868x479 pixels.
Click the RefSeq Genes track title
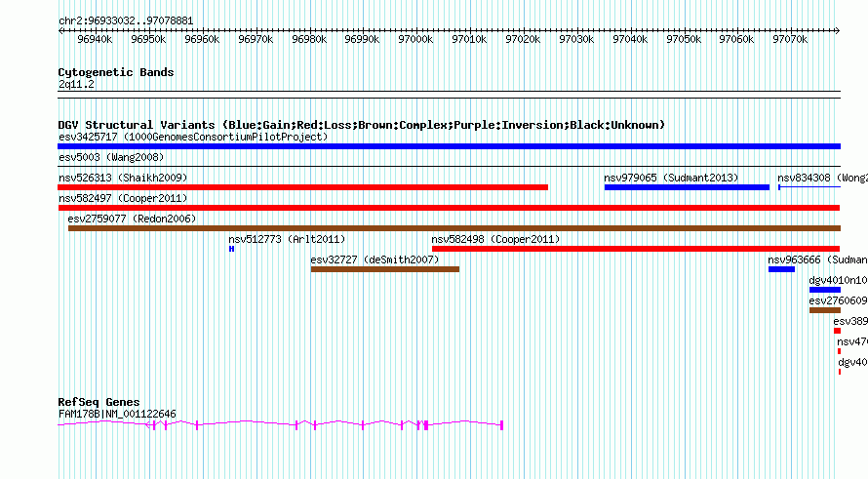[x=99, y=402]
